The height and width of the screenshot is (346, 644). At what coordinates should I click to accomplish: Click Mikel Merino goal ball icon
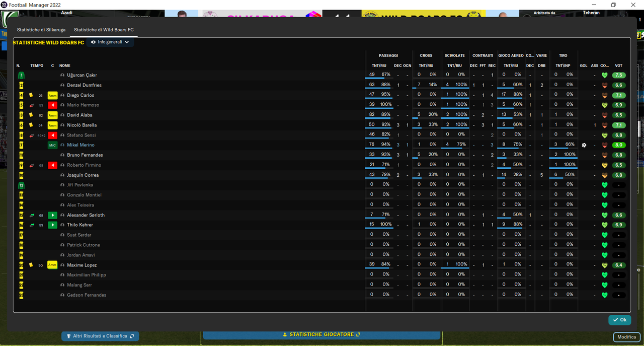pyautogui.click(x=584, y=145)
